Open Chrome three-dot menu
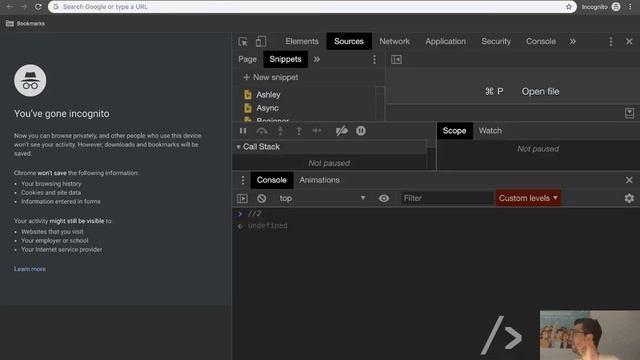The image size is (640, 360). [630, 7]
